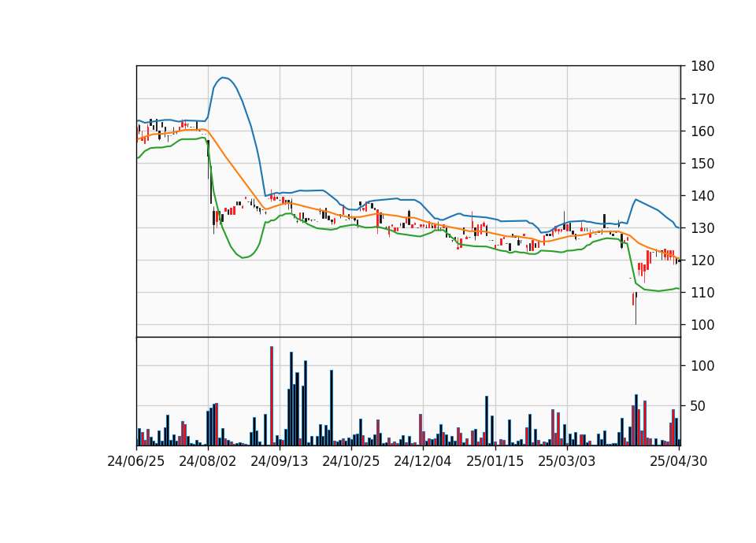
Task: Click the 25/04/30 date label
Action: 679,462
